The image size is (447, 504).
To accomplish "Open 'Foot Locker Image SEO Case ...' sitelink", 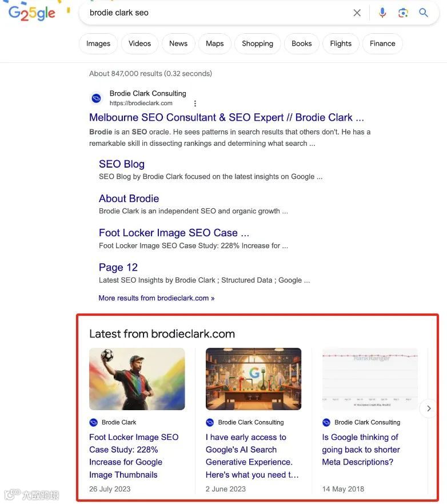I will (x=174, y=233).
